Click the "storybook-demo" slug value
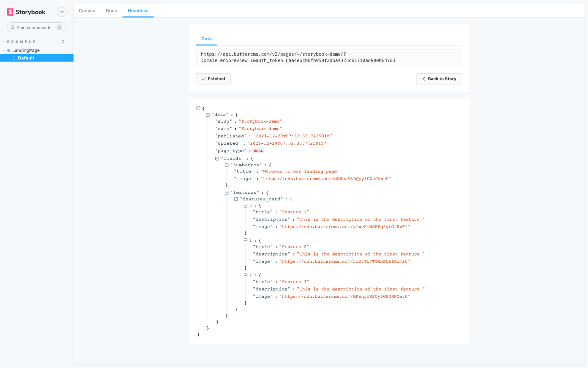 pyautogui.click(x=260, y=121)
